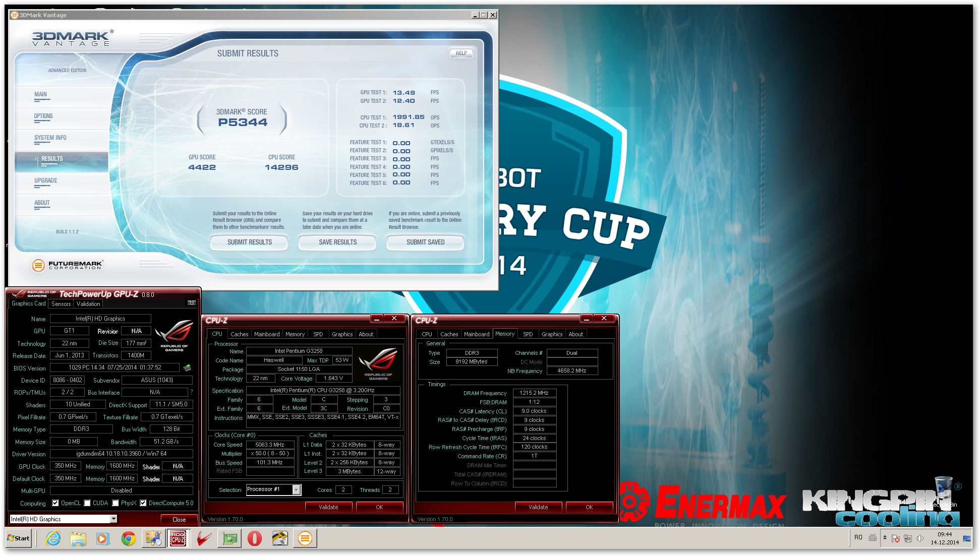Viewport: 980px width, 556px height.
Task: Open UPGRADE page in 3DMark Vantage
Action: pyautogui.click(x=45, y=180)
